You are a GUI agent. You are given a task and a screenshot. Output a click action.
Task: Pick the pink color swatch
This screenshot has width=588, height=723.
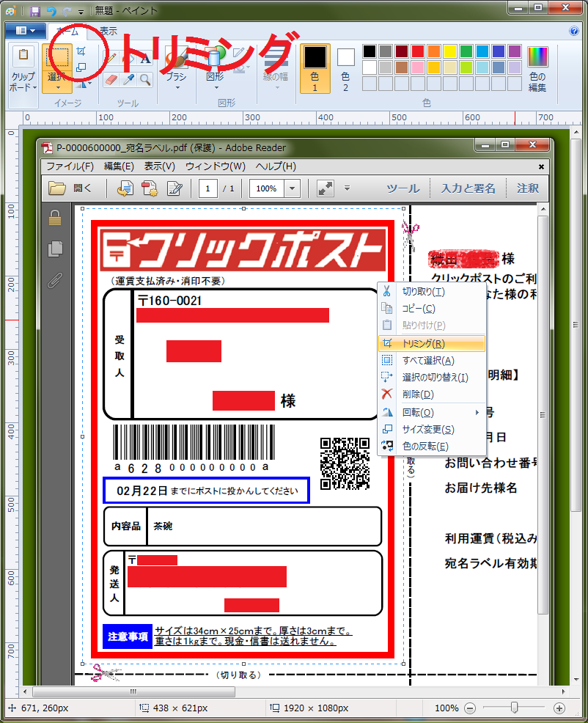pos(418,67)
